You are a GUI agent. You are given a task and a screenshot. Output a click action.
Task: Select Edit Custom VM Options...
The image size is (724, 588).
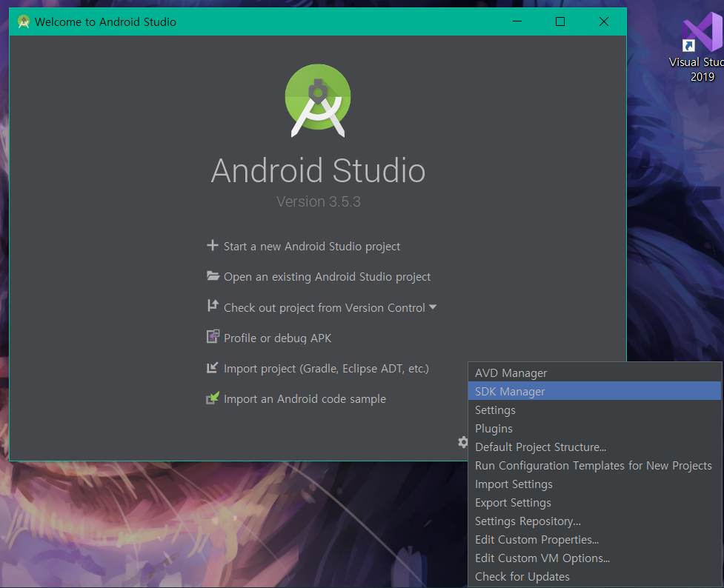click(594, 558)
